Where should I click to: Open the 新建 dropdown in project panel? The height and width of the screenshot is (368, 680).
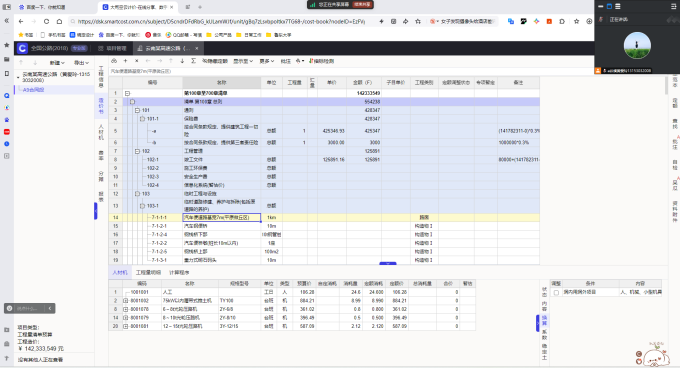pyautogui.click(x=57, y=63)
